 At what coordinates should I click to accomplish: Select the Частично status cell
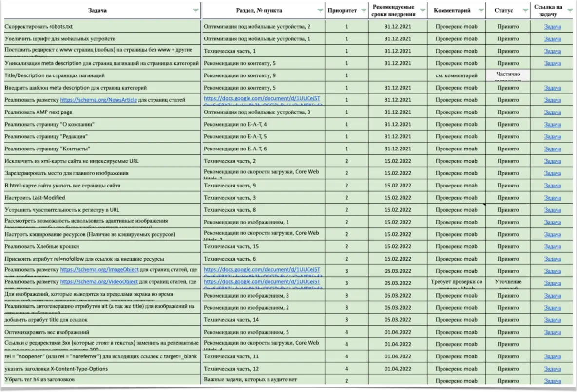(x=508, y=75)
